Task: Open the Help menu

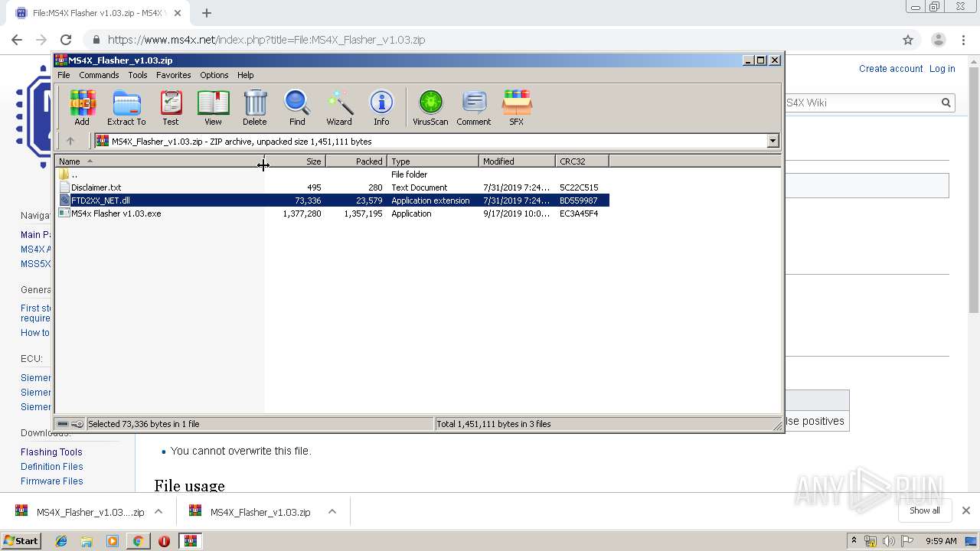Action: point(245,75)
